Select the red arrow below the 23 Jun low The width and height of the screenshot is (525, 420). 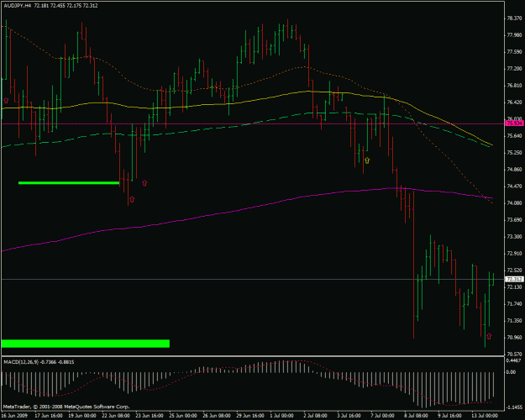pyautogui.click(x=132, y=199)
